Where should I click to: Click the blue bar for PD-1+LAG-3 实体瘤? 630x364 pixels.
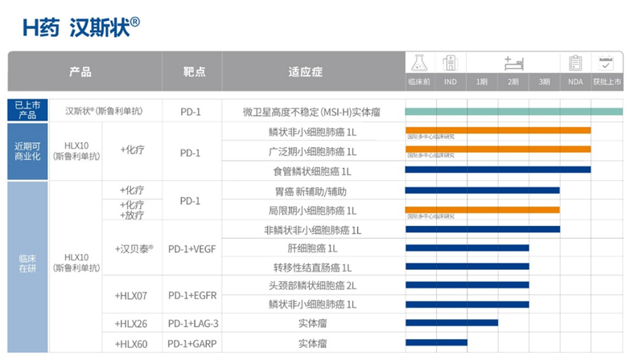(451, 323)
